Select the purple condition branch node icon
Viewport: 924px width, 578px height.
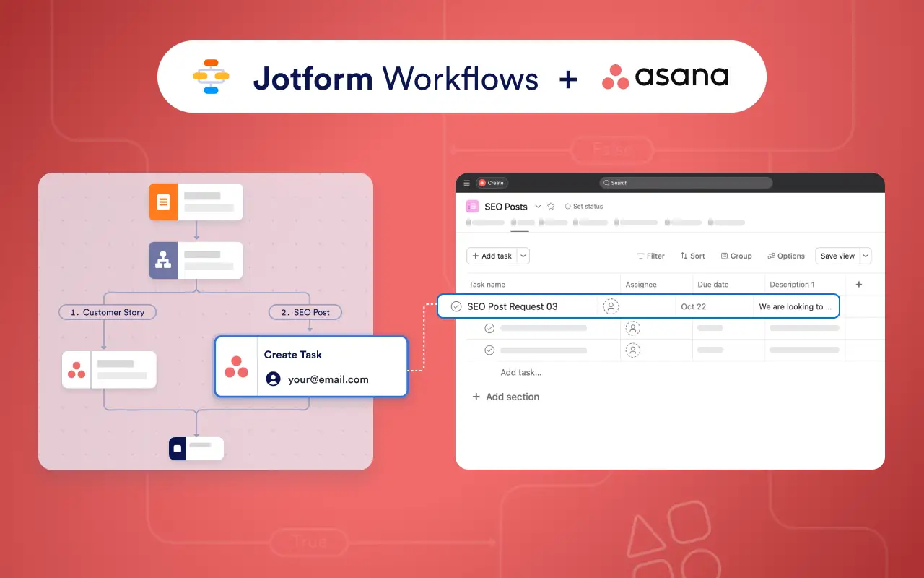pyautogui.click(x=163, y=260)
